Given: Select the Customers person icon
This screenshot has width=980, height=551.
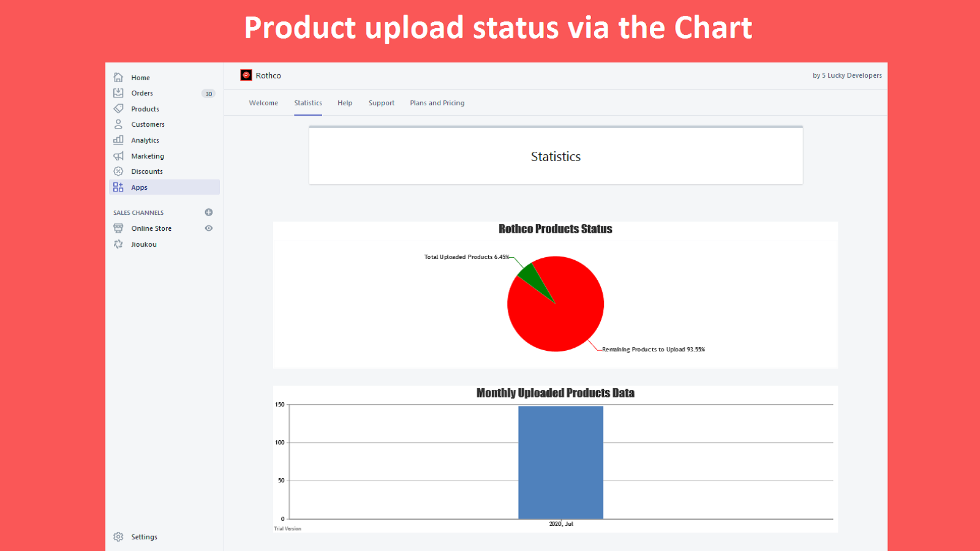Looking at the screenshot, I should 119,124.
